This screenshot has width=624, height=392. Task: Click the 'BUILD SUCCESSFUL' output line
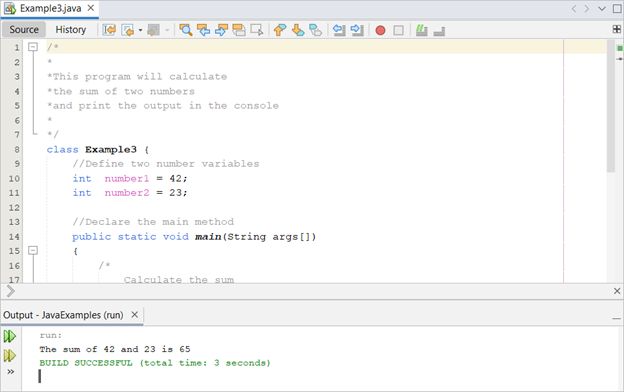pos(155,363)
